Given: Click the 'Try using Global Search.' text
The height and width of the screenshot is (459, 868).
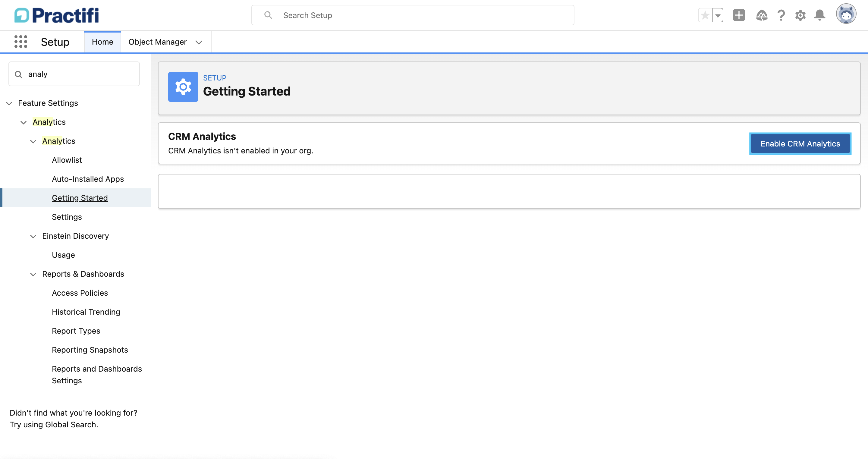Looking at the screenshot, I should tap(54, 425).
